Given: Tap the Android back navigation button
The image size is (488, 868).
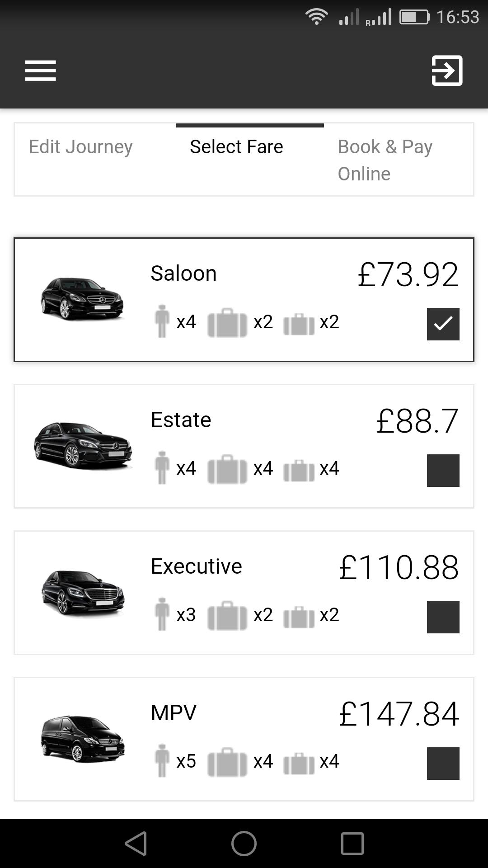Looking at the screenshot, I should (x=136, y=844).
